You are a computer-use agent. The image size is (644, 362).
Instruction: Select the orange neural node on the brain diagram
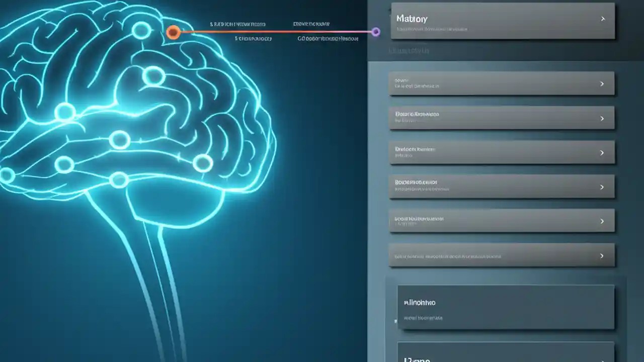[173, 32]
